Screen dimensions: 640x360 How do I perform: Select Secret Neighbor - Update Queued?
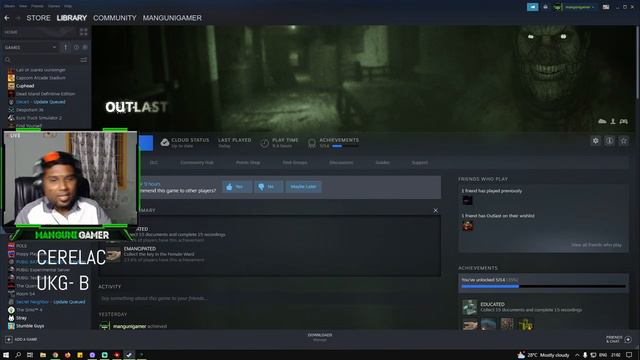tap(51, 302)
